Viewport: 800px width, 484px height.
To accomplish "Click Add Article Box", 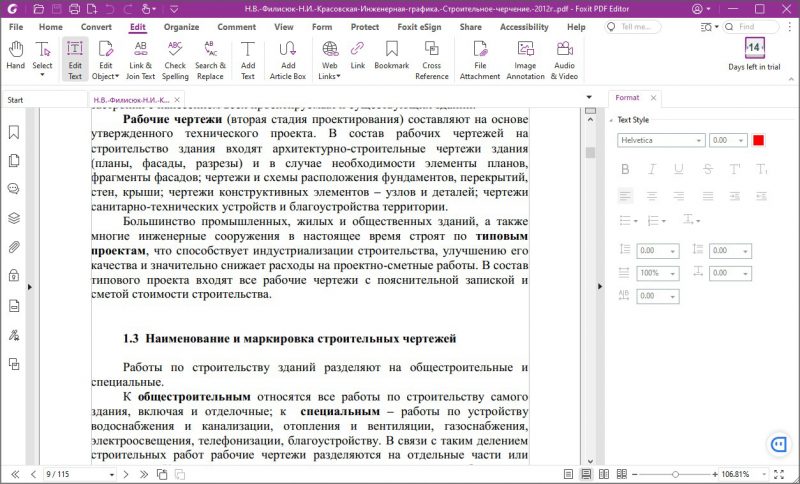I will click(288, 60).
